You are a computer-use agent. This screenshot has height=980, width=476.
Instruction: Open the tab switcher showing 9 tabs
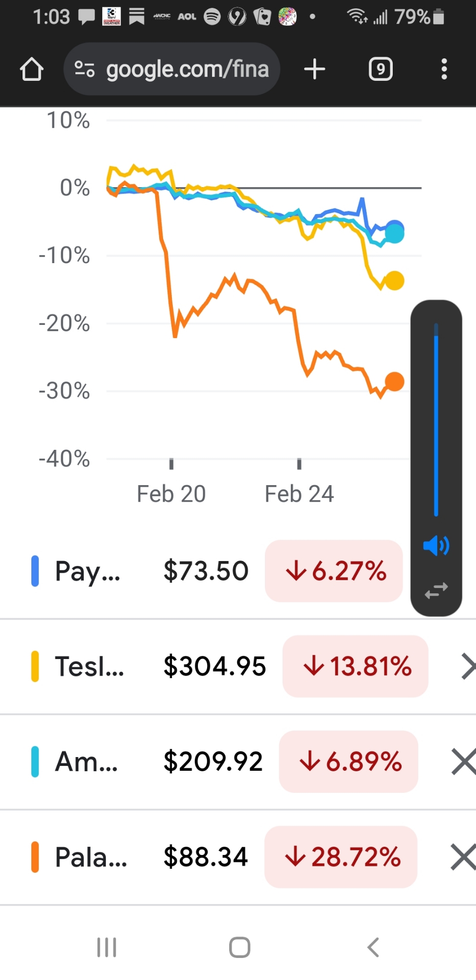(x=381, y=69)
